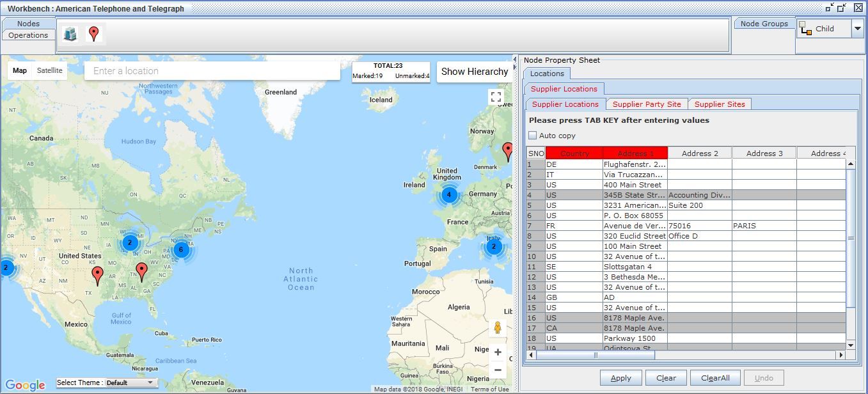Select the '400 Main Street' cell

click(x=635, y=185)
